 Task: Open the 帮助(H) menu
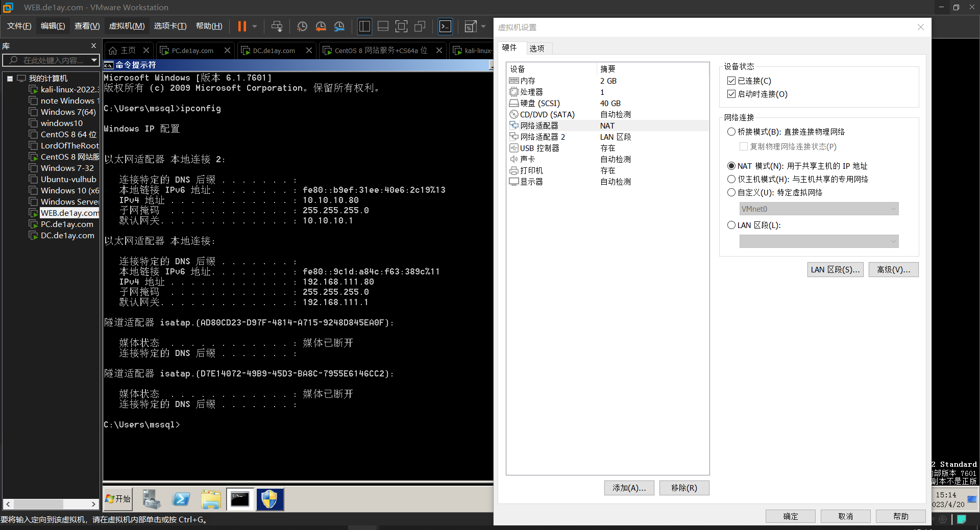[209, 26]
